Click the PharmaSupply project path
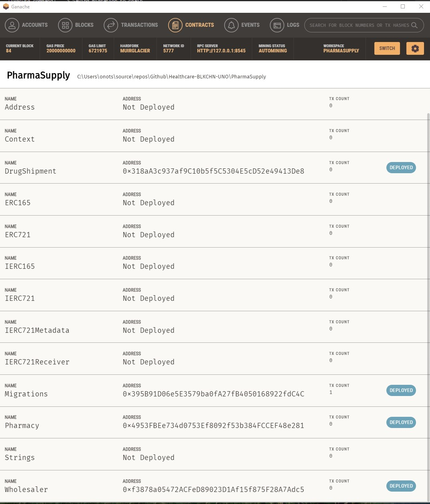Screen dimensions: 430x504 tap(171, 76)
